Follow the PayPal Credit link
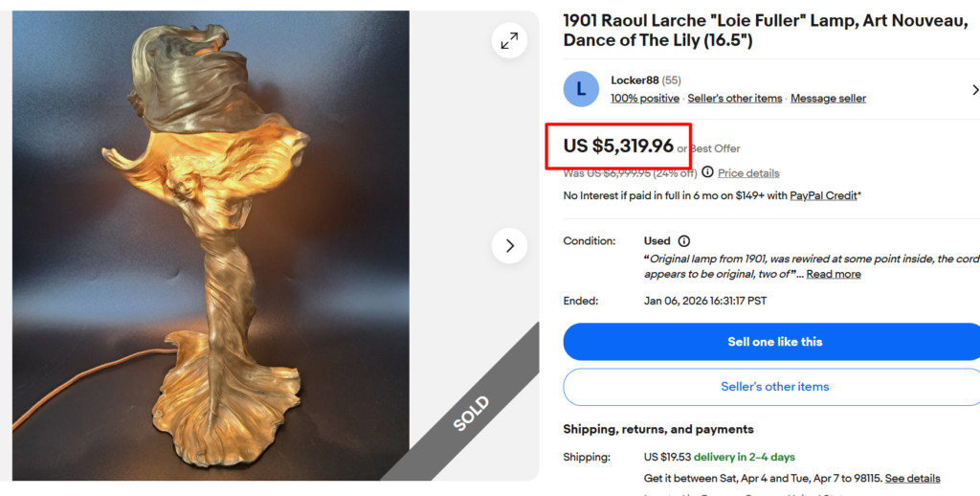The image size is (980, 496). click(x=823, y=195)
